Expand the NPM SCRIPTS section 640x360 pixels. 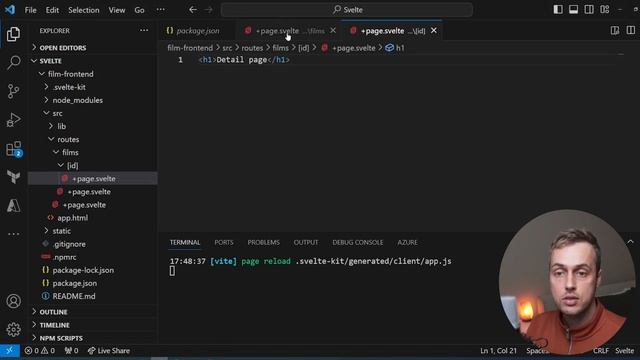[93, 338]
